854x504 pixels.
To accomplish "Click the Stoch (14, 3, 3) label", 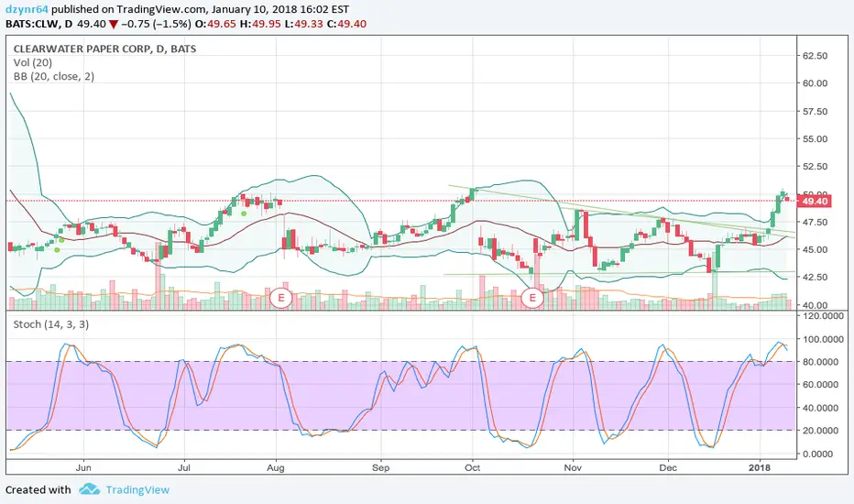I will pos(51,324).
